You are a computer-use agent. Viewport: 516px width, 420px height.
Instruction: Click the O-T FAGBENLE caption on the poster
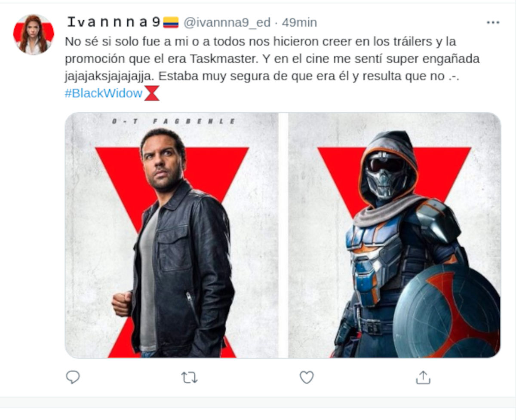click(x=174, y=122)
